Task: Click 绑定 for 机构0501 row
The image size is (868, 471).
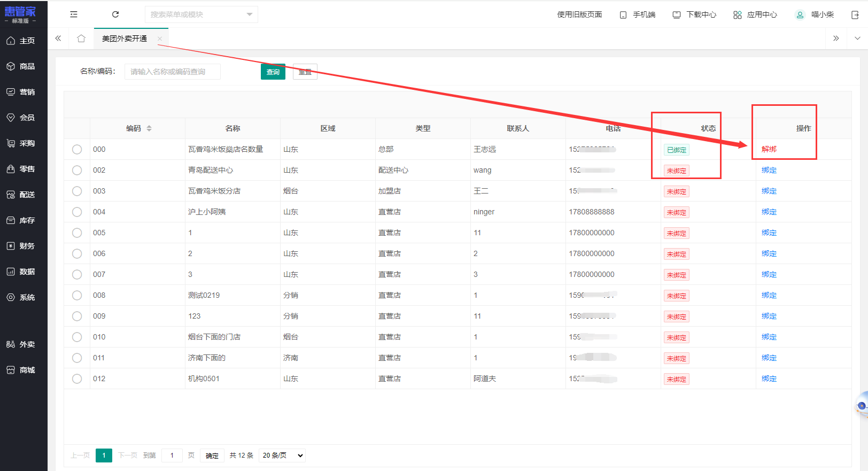Action: pos(769,379)
